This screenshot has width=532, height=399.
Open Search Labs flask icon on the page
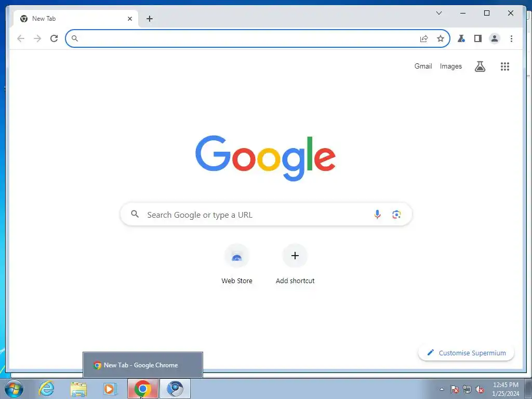pyautogui.click(x=480, y=66)
